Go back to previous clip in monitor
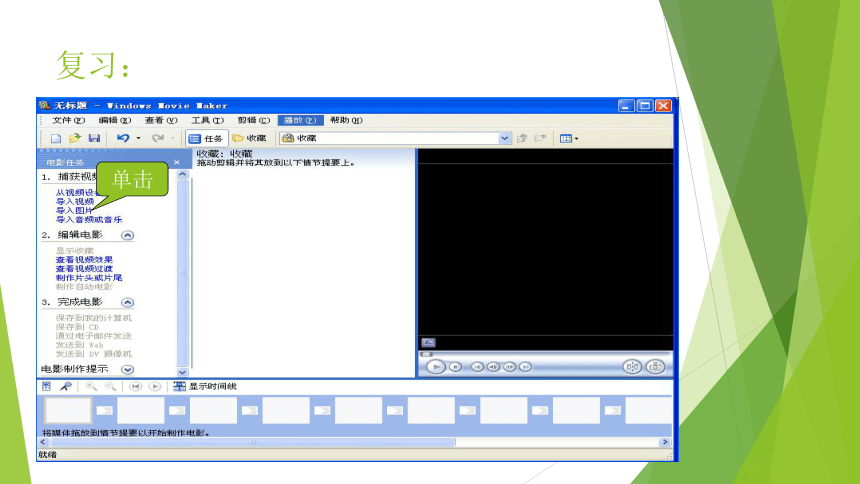This screenshot has width=860, height=484. click(x=477, y=367)
